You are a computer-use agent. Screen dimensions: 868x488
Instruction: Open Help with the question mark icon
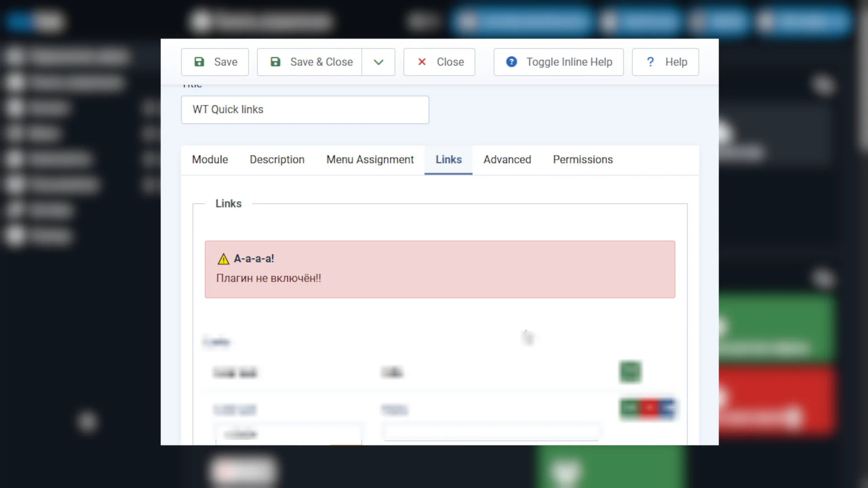tap(650, 62)
